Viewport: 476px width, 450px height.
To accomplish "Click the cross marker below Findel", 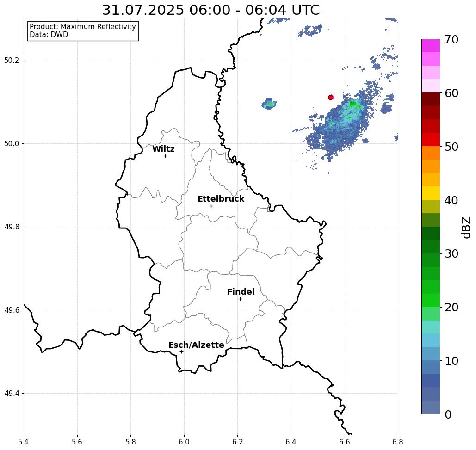I will (x=240, y=299).
